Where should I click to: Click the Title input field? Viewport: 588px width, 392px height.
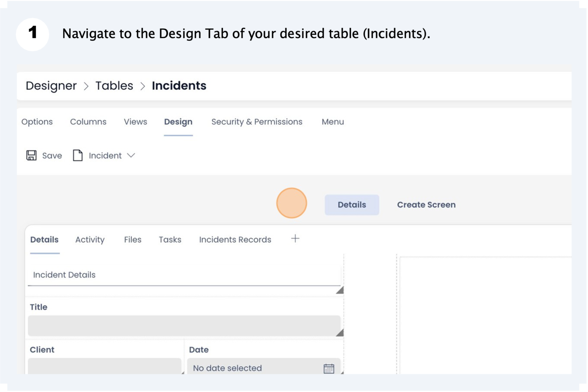pyautogui.click(x=184, y=326)
